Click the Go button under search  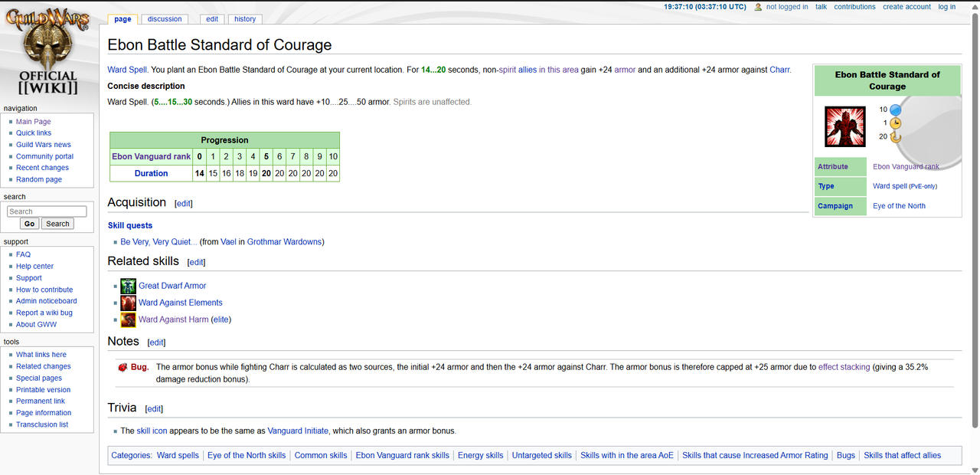click(x=29, y=224)
